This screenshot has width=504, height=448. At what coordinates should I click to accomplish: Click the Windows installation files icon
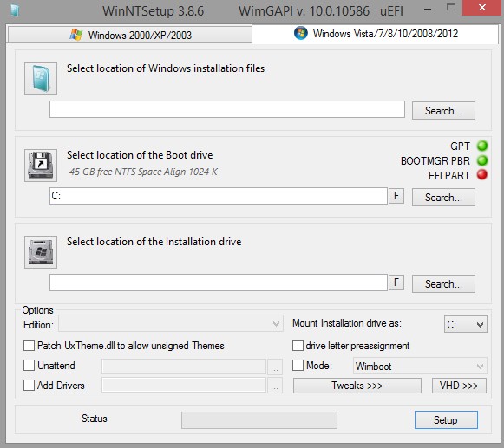pyautogui.click(x=41, y=79)
